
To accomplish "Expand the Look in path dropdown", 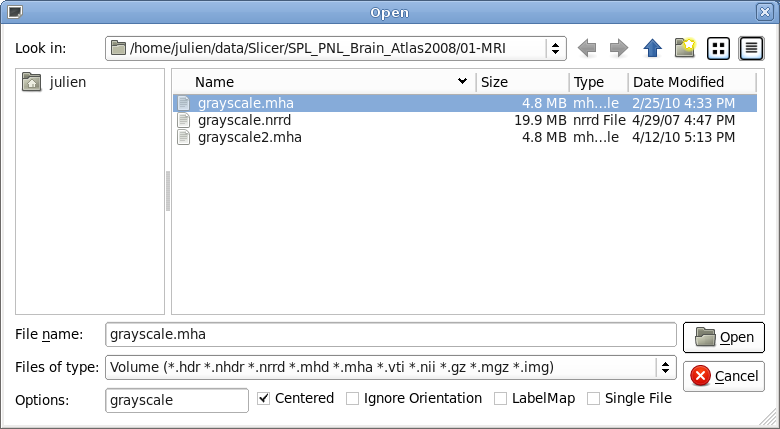I will click(554, 48).
